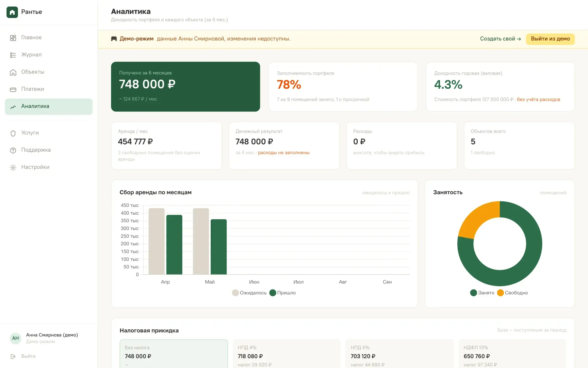Click the green April Пришло bar
The width and height of the screenshot is (588, 368).
point(174,245)
